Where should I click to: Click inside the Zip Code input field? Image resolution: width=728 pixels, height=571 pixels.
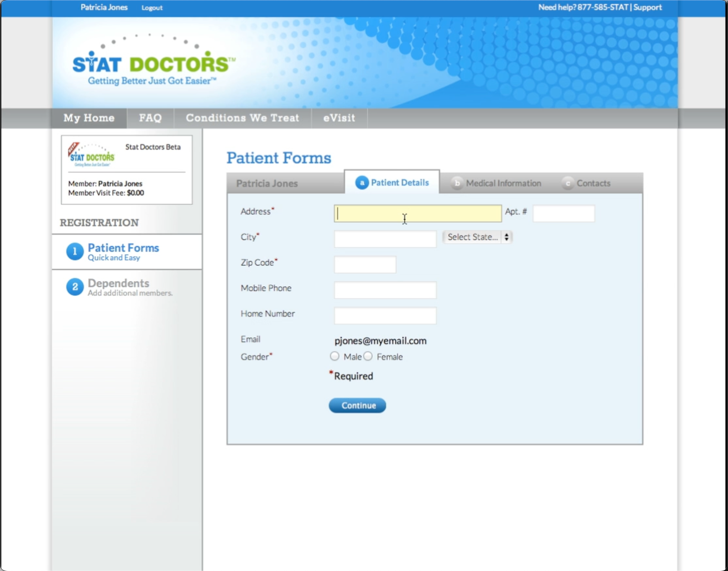click(365, 264)
